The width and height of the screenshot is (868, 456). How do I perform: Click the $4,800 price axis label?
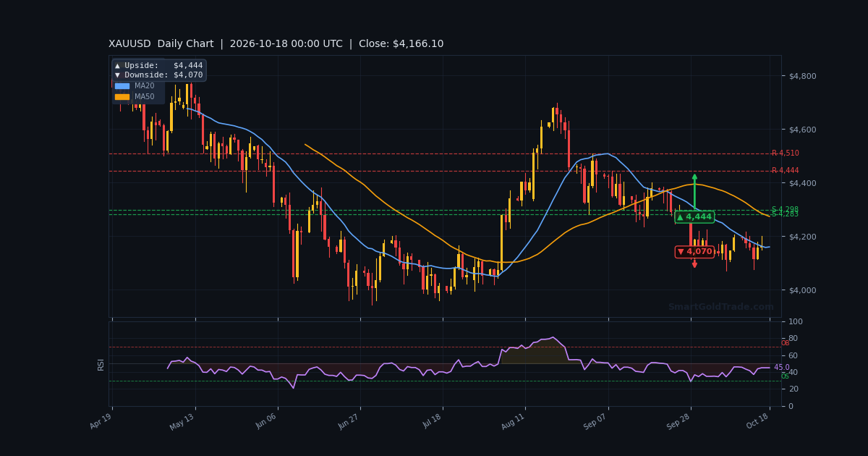pos(803,76)
